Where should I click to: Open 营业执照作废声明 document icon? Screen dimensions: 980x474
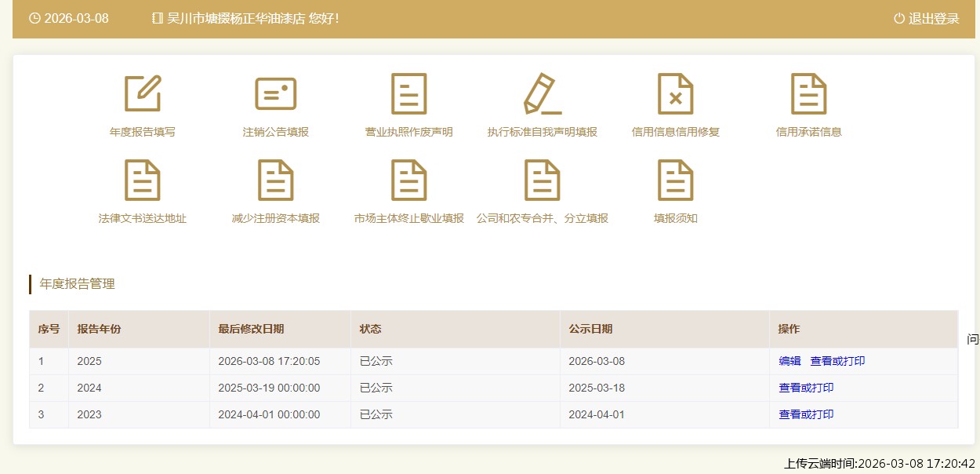point(409,94)
